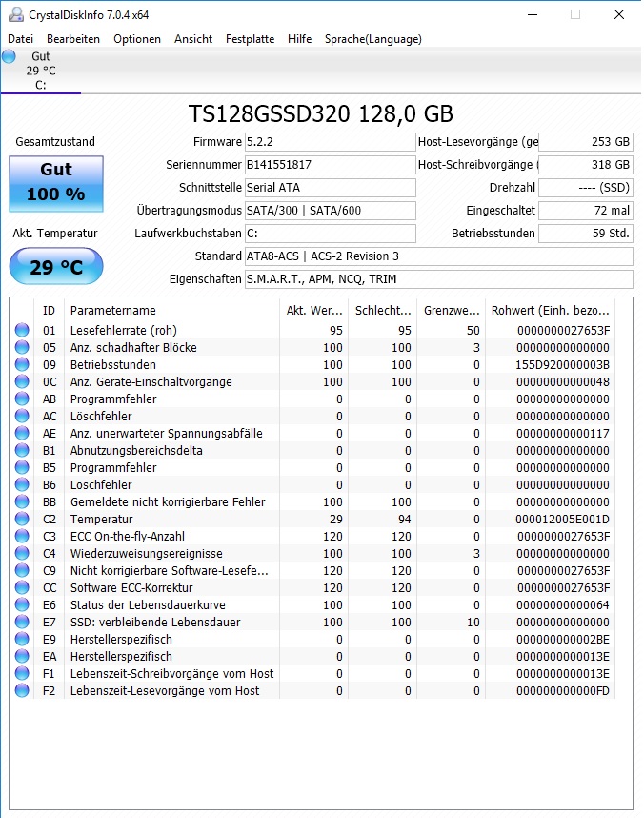Click status icon of row B1 Abnutzungsbereichsdelta

[22, 450]
